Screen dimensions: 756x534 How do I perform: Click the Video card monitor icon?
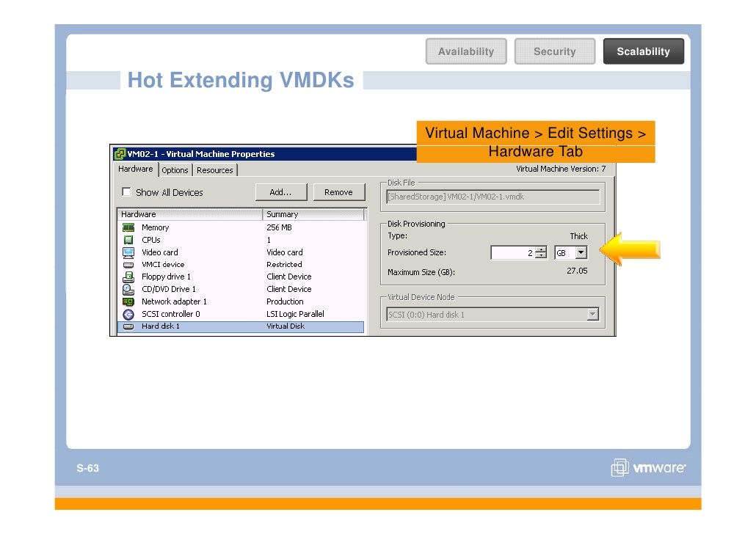(128, 252)
